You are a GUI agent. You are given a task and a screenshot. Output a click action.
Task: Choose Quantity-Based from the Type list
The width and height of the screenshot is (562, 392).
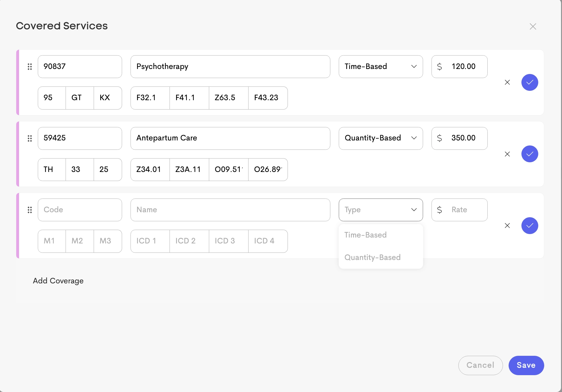tap(372, 257)
